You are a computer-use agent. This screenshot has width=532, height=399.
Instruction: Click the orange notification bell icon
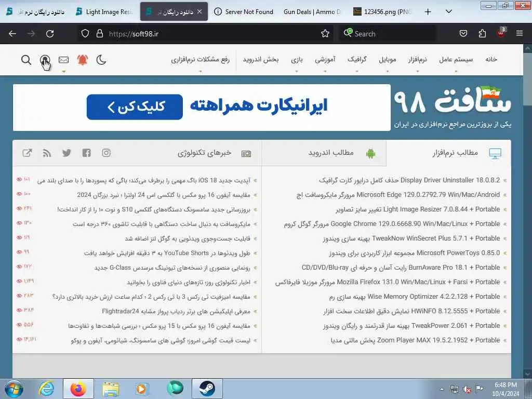[x=83, y=60]
